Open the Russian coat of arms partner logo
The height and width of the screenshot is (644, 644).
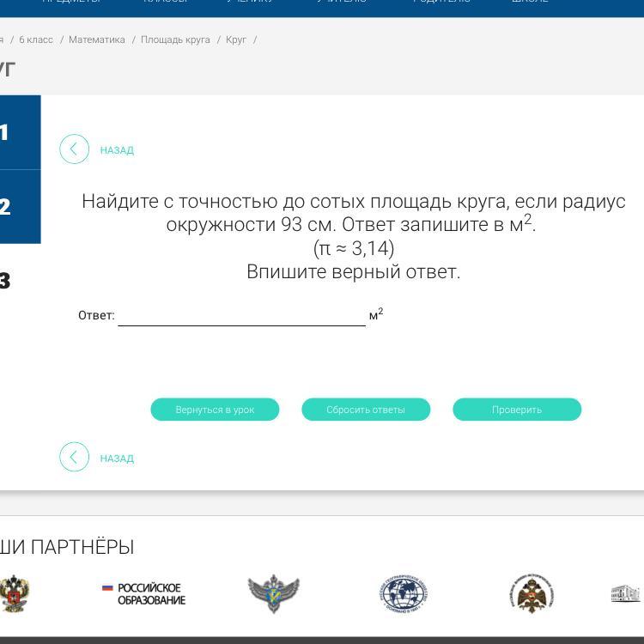[15, 593]
